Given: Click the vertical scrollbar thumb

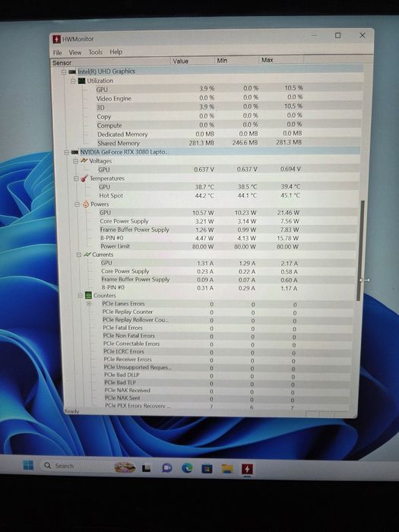Looking at the screenshot, I should [x=363, y=250].
